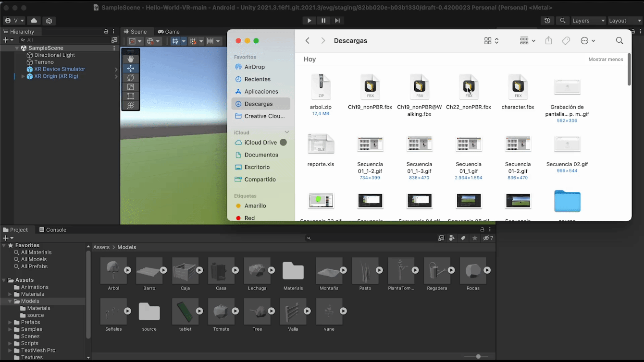Click the Unity global search magnifier
Screen dimensions: 644x362
point(562,21)
